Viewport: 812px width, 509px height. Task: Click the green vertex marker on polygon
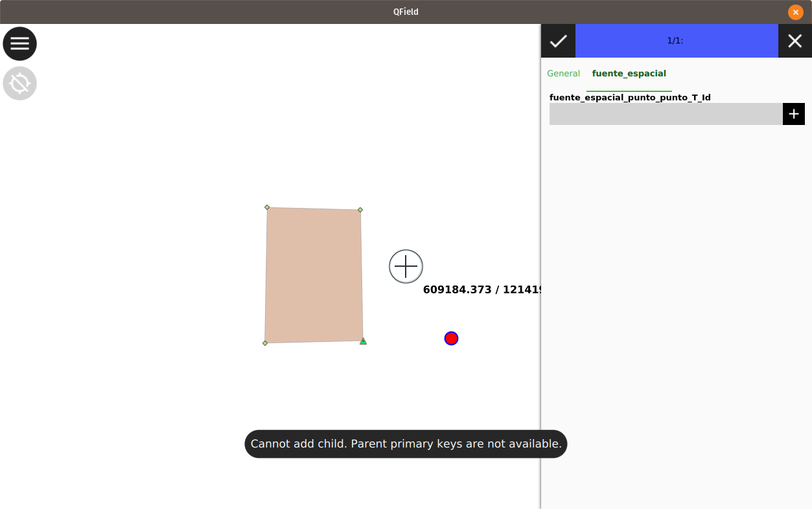(362, 341)
